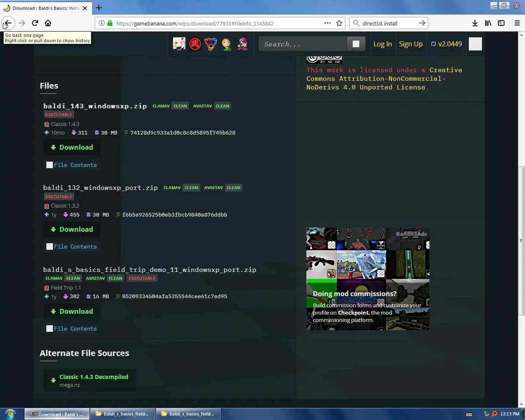Click EXECUTABLE tag of field trip demo
Viewport: 525px width, 420px height.
(142, 278)
